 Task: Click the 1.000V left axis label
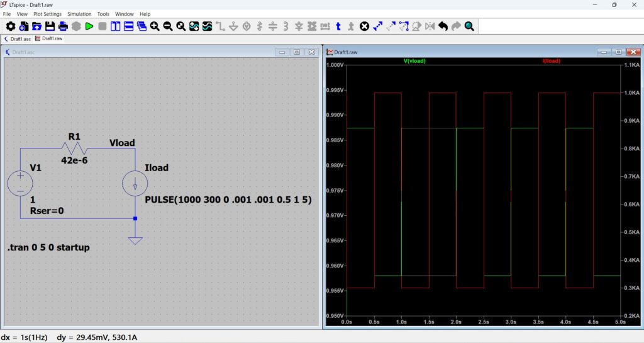335,65
